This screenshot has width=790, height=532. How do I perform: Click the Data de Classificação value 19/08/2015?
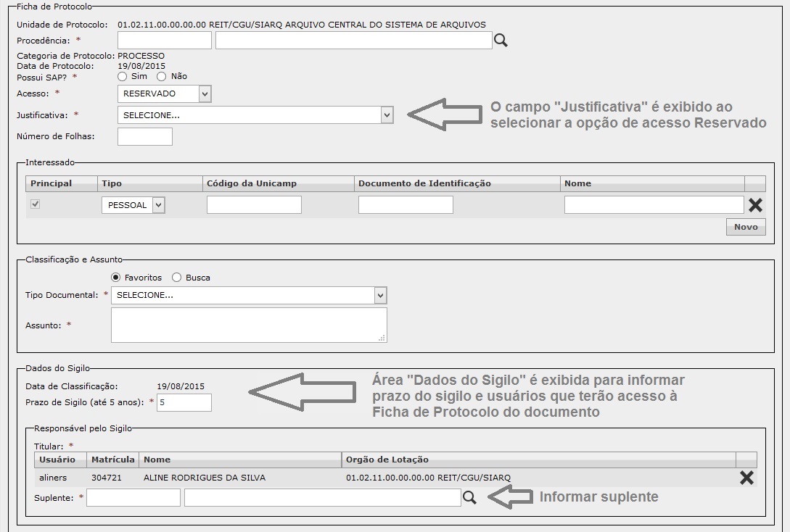(181, 386)
